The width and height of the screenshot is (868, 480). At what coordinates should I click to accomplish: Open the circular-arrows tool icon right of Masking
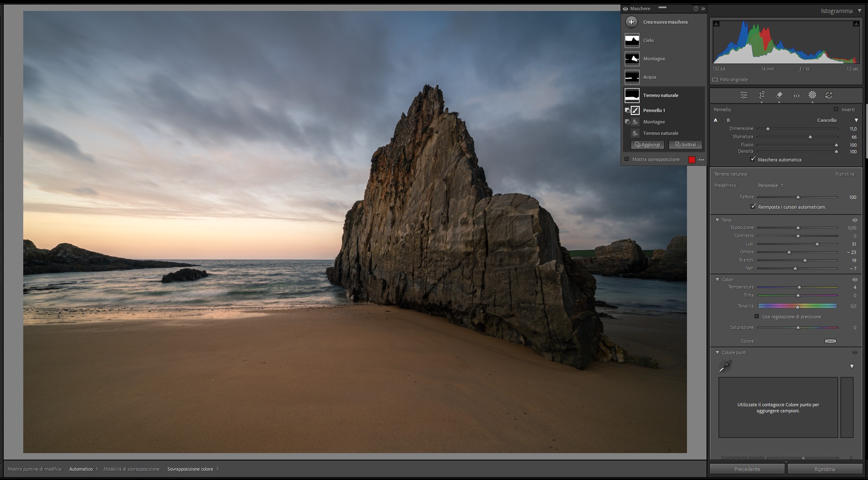click(829, 95)
